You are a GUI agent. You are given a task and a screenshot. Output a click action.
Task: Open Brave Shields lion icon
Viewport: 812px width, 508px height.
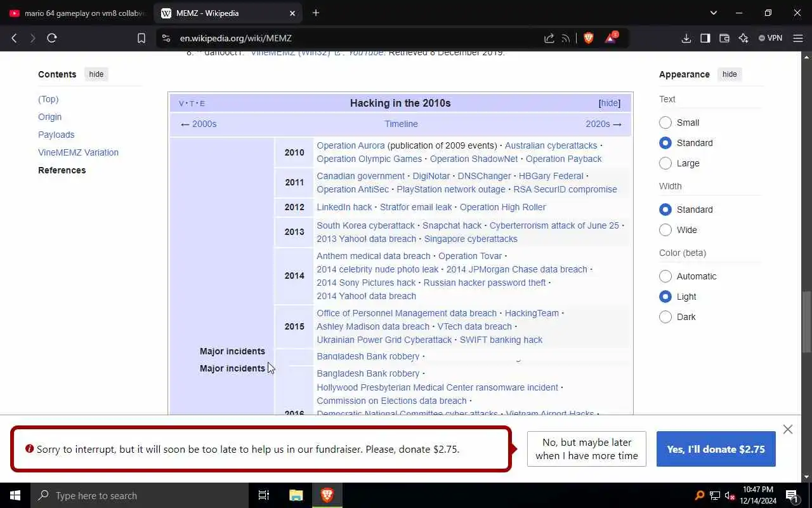click(589, 38)
